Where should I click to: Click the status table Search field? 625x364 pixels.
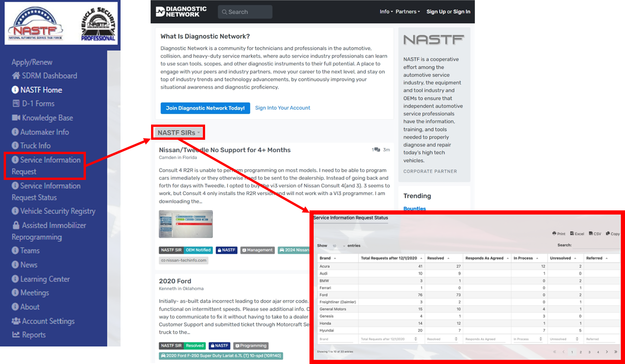coord(596,245)
